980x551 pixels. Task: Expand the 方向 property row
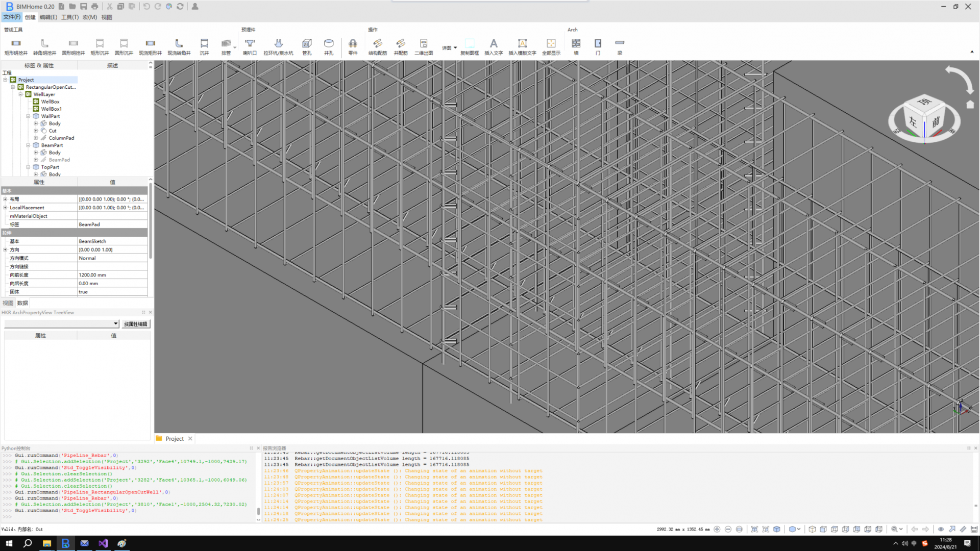(5, 250)
